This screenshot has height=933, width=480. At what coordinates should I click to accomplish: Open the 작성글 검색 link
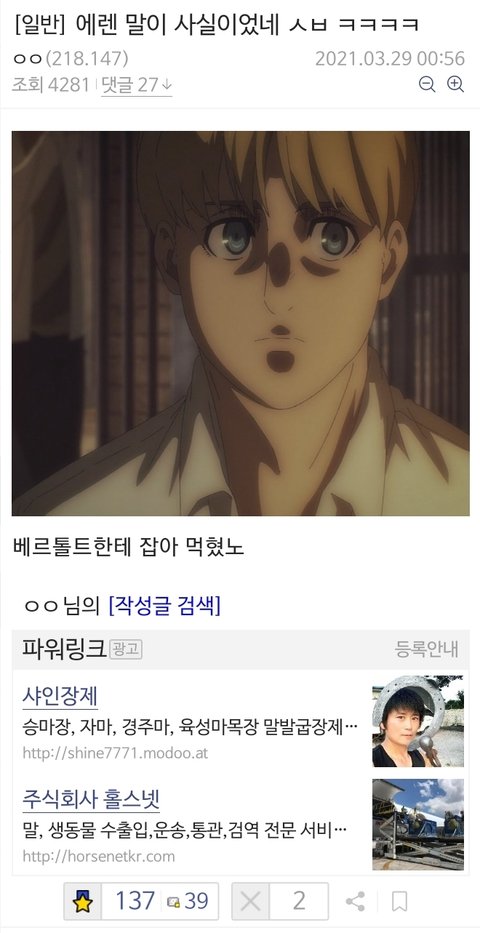(164, 606)
